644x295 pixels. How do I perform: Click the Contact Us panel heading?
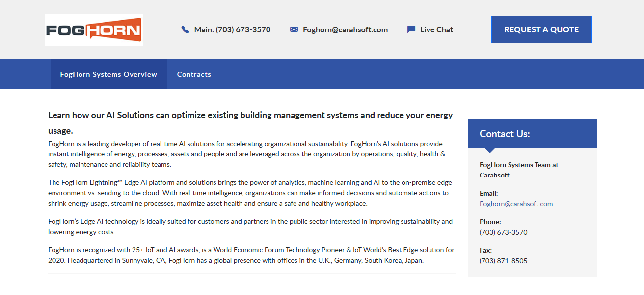pyautogui.click(x=505, y=134)
